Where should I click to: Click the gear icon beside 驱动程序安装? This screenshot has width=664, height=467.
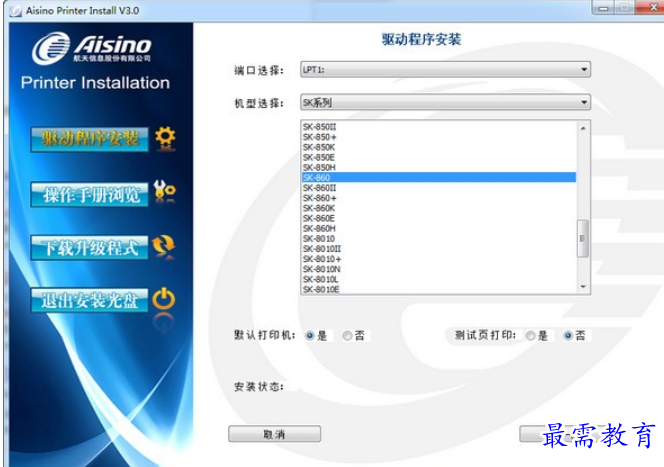click(x=165, y=138)
